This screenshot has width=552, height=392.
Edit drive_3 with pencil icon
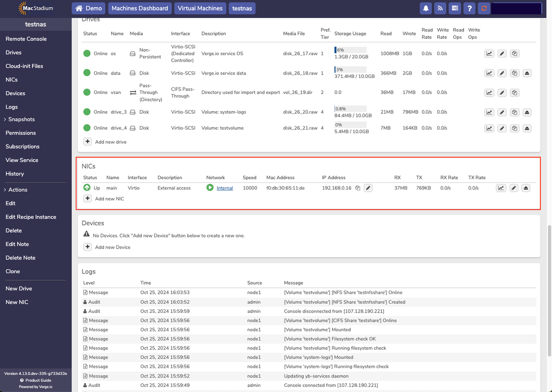[502, 112]
